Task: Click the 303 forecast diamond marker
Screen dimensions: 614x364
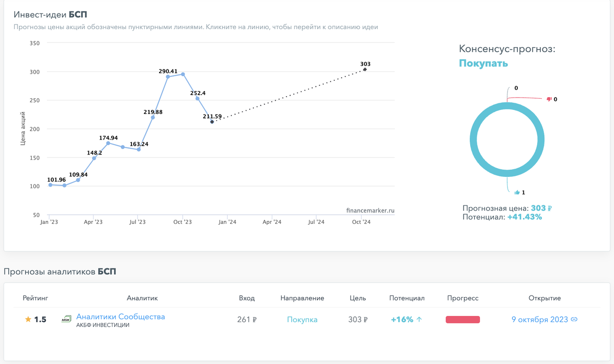Action: pos(365,70)
